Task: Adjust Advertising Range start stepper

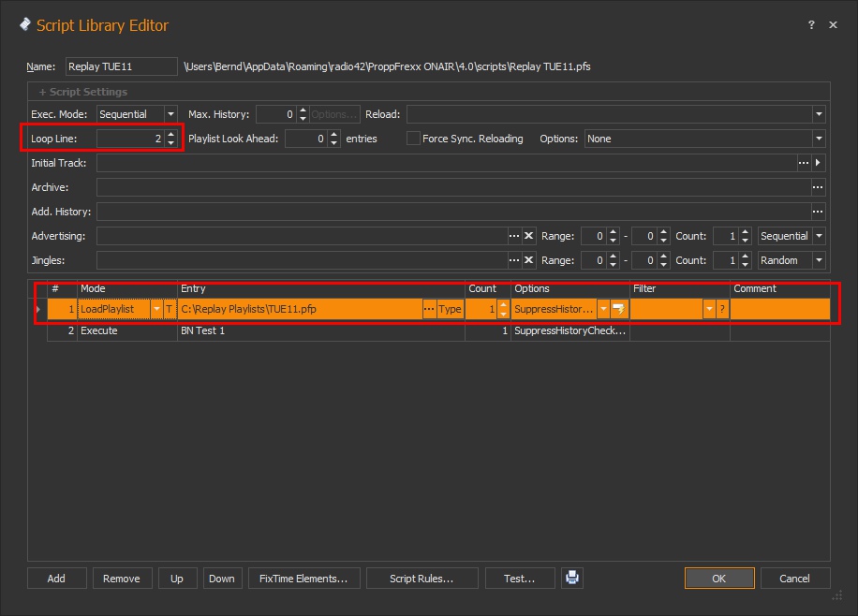Action: tap(614, 236)
